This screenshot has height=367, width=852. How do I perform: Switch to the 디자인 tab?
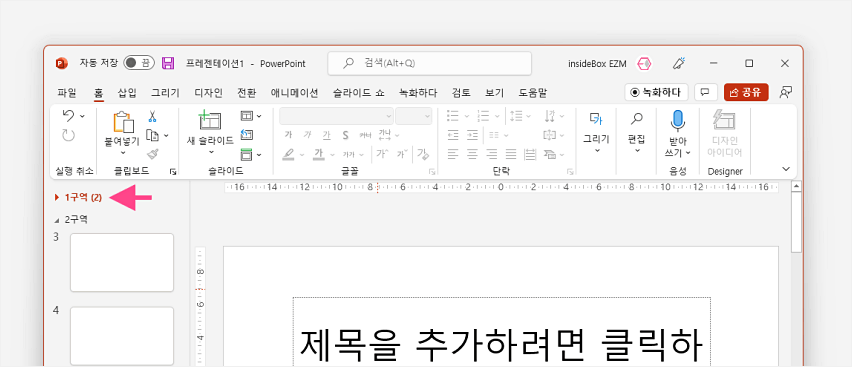point(209,93)
